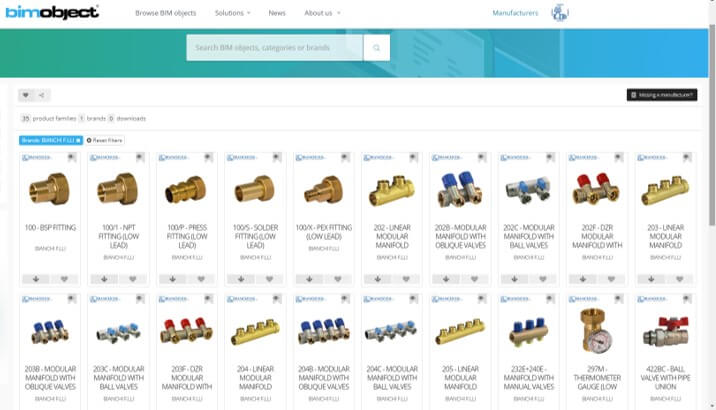The image size is (716, 410).
Task: Open the 204C Modular Manifold with Ball Valves title
Action: click(392, 378)
